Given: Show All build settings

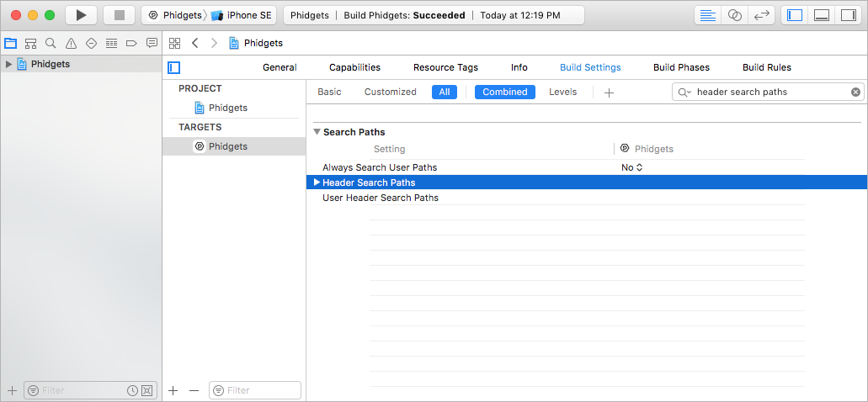Looking at the screenshot, I should click(445, 92).
